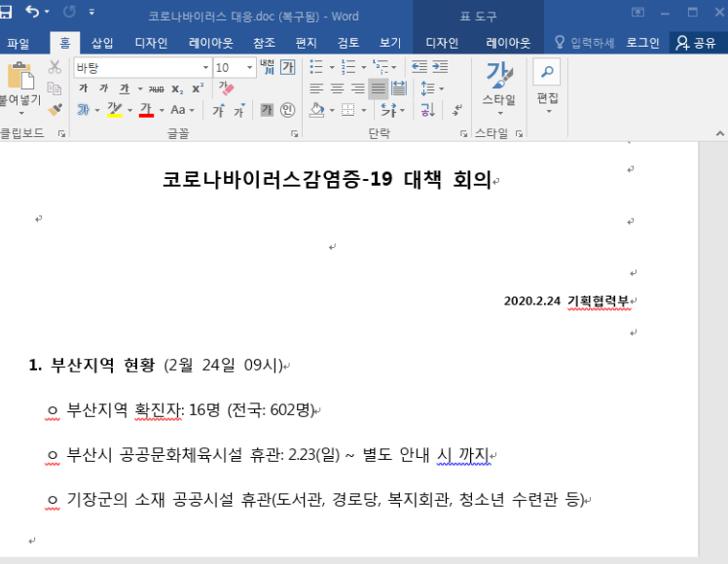This screenshot has height=564, width=728.
Task: Undo the last action
Action: pyautogui.click(x=32, y=12)
